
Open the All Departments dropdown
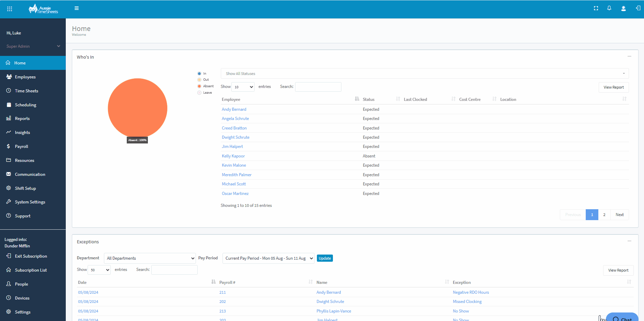pyautogui.click(x=150, y=258)
